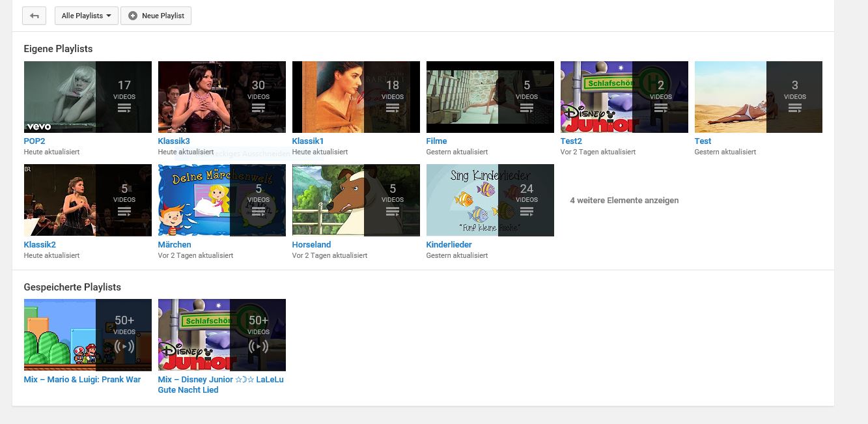Open the Disney Junior mix thumbnail

222,335
